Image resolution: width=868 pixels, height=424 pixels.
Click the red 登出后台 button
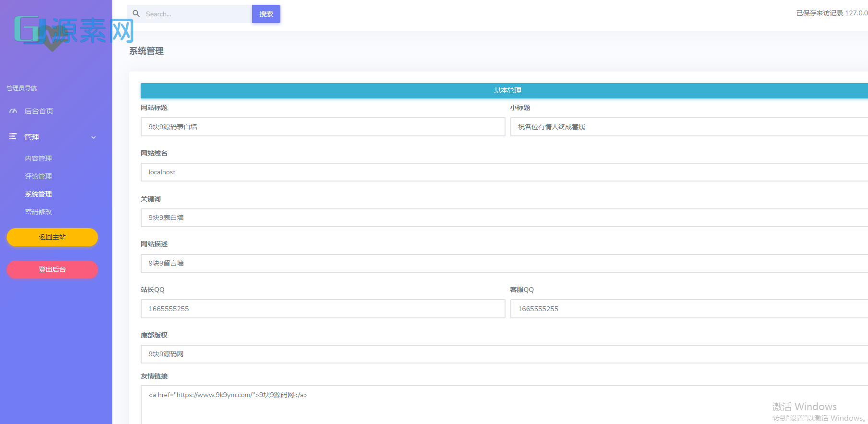pos(52,269)
